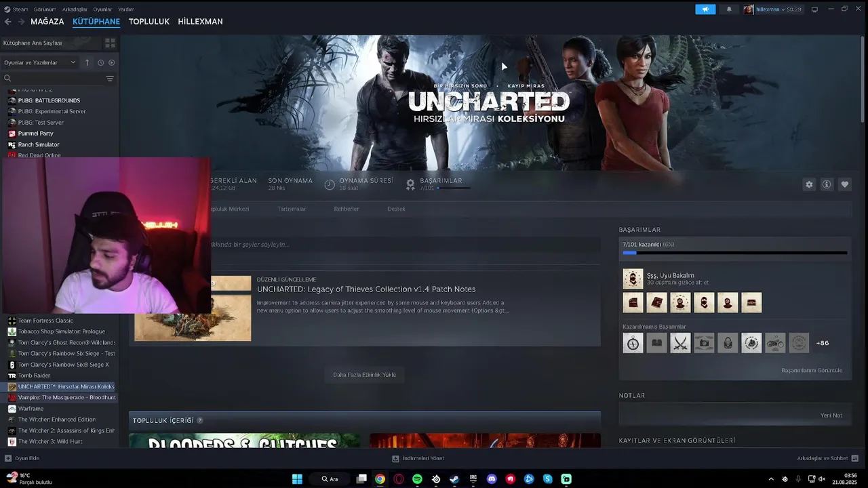Image resolution: width=868 pixels, height=488 pixels.
Task: Click the Yeni Not button
Action: [x=831, y=415]
